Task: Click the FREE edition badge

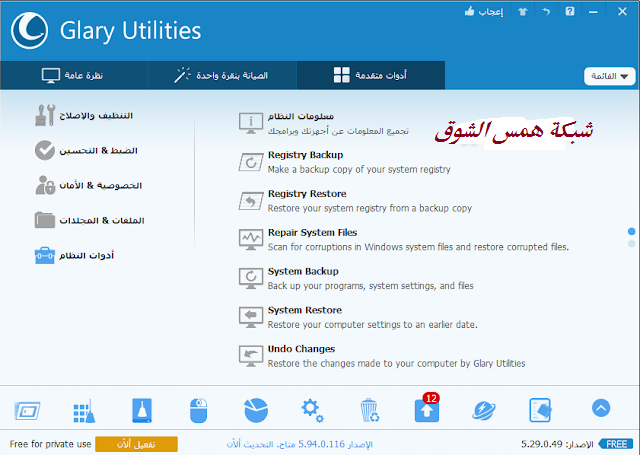Action: [616, 444]
